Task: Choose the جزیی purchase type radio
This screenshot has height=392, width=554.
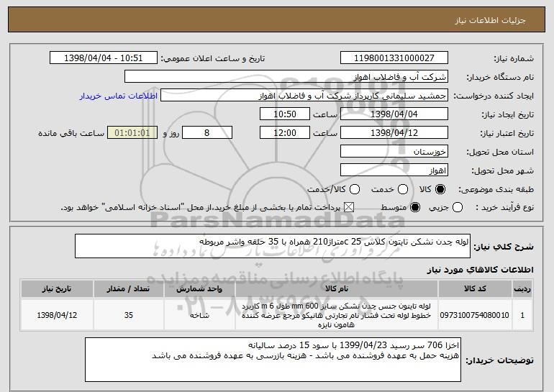Action: [458, 207]
